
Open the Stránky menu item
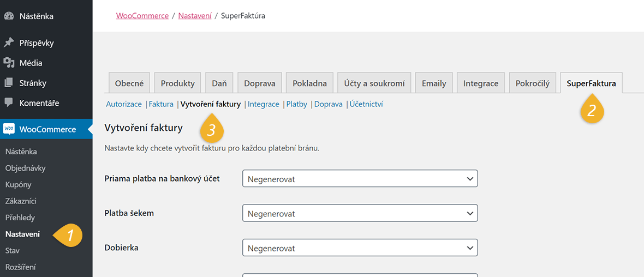[x=33, y=83]
